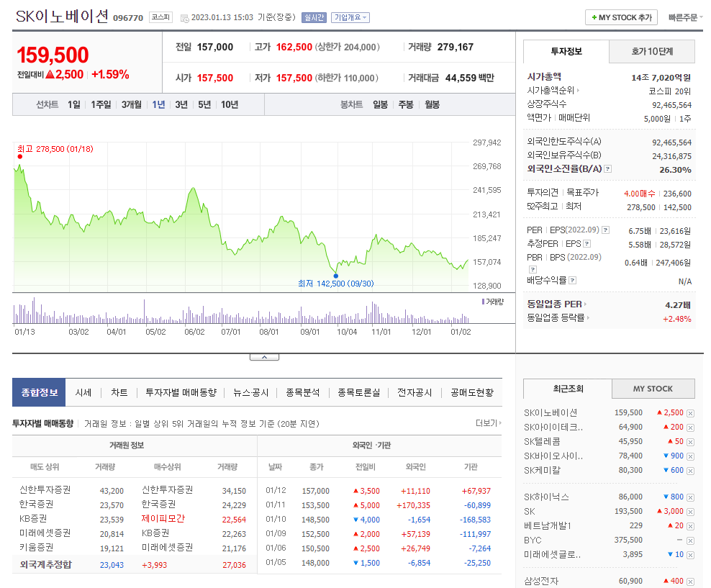Switch to 주봉 candlestick chart

(406, 105)
